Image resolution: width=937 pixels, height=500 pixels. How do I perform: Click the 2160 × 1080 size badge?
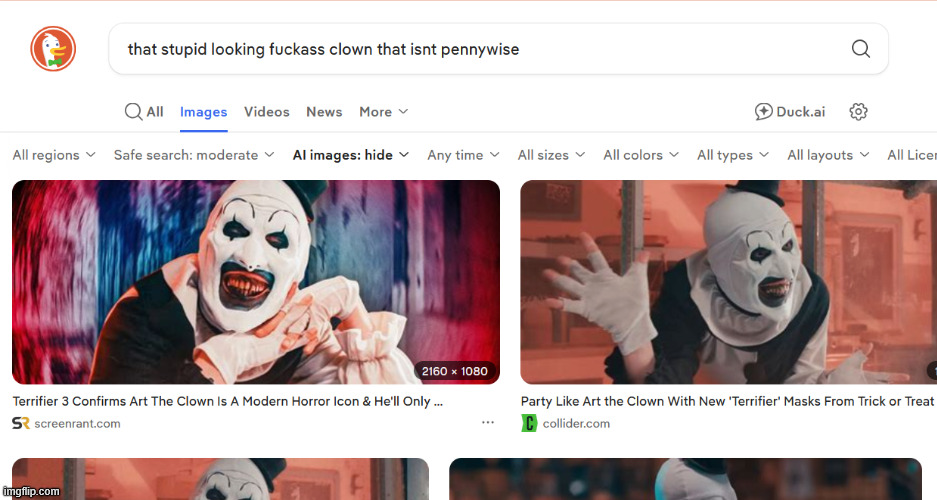coord(455,371)
